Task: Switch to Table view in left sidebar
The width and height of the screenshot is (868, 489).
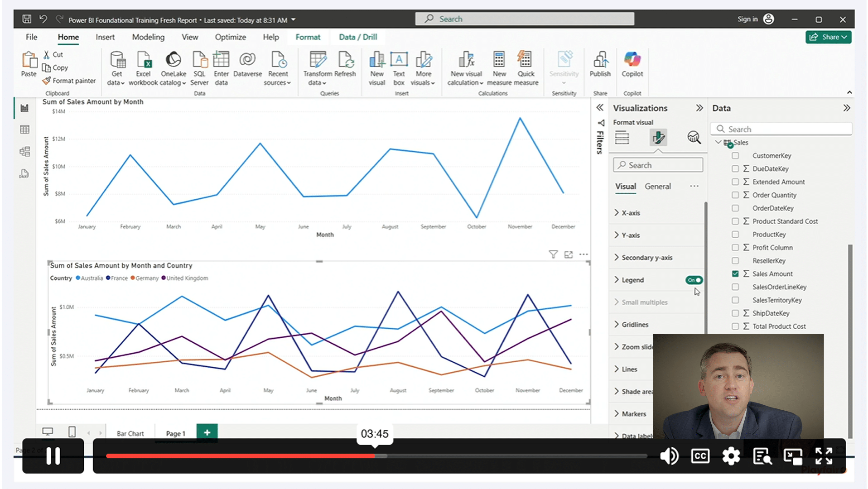Action: 24,130
